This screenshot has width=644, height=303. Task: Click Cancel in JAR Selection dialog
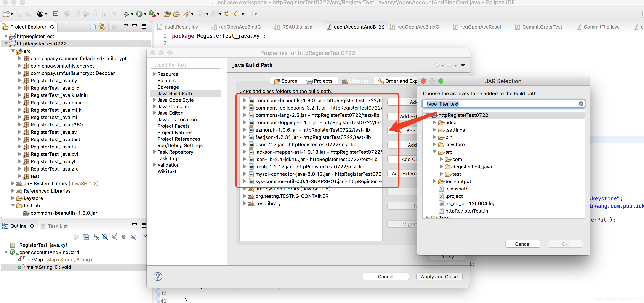522,244
